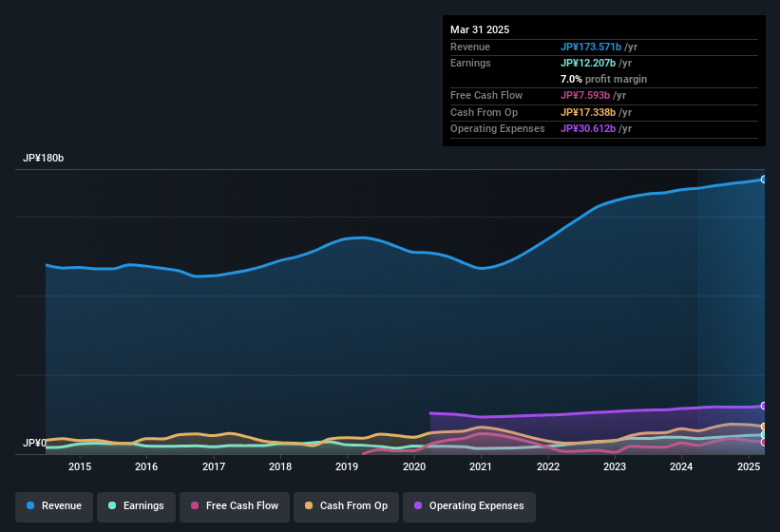This screenshot has width=780, height=532.
Task: Click the 2015 x-axis label
Action: 80,466
